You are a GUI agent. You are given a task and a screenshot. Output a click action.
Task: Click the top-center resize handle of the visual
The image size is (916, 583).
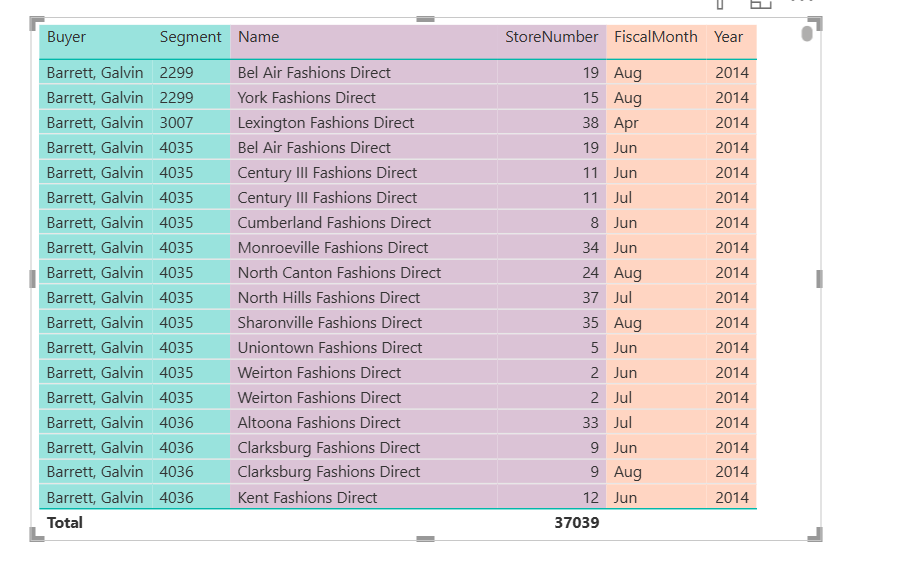point(425,19)
